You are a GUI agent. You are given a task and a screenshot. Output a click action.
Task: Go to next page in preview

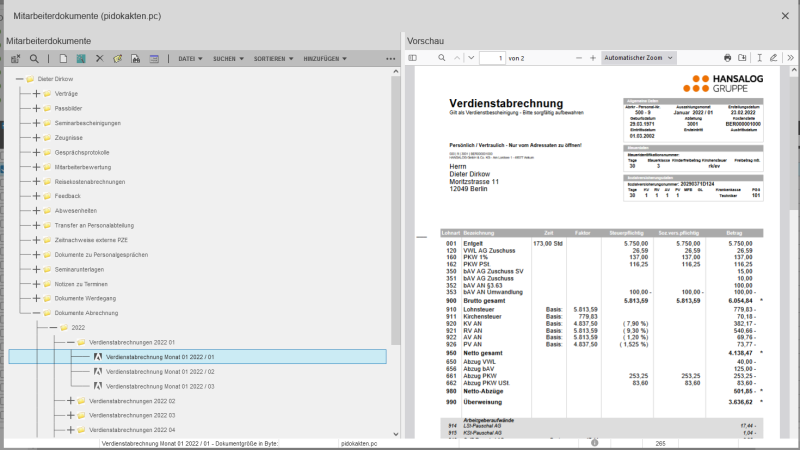471,58
